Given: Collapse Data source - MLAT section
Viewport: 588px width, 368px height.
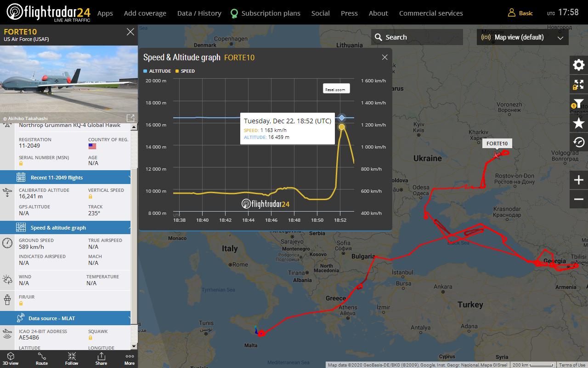Looking at the screenshot, I should click(65, 318).
